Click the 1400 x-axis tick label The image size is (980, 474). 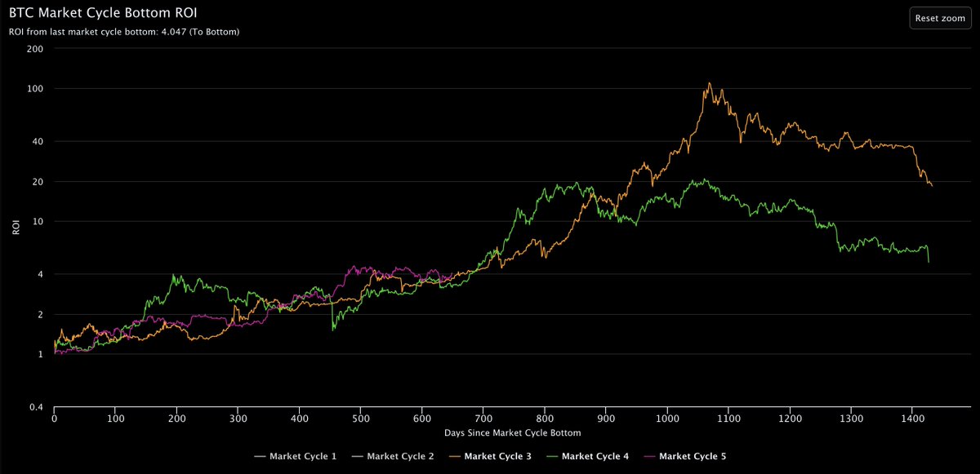(x=913, y=417)
